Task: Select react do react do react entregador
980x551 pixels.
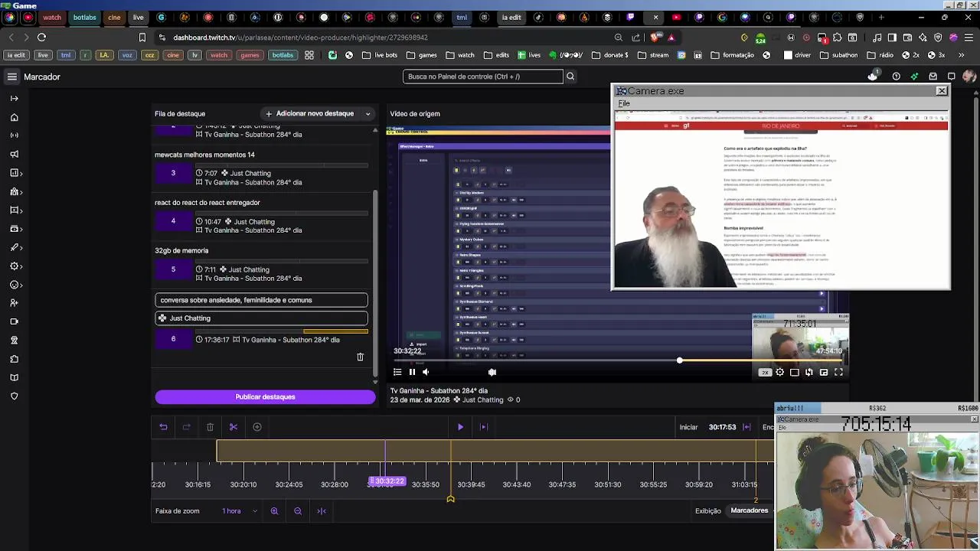Action: (207, 203)
